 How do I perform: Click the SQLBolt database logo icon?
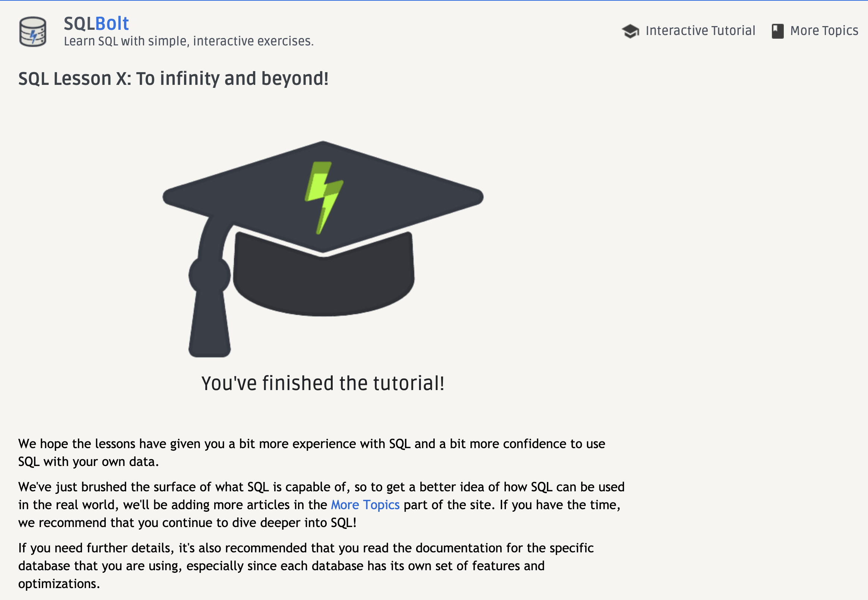pos(33,32)
